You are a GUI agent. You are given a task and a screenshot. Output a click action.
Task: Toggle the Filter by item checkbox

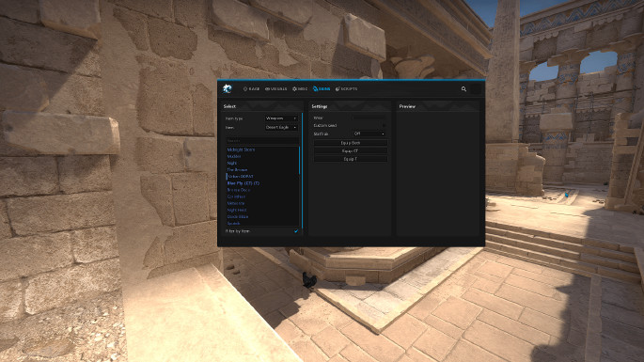click(x=296, y=231)
